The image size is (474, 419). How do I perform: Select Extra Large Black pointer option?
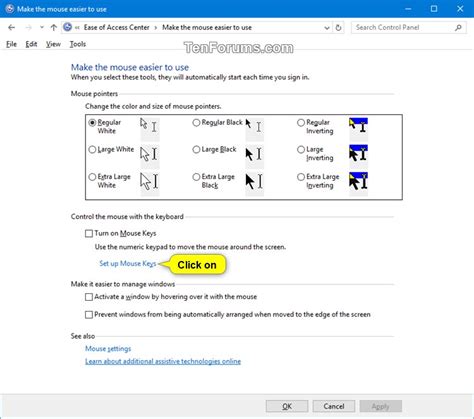196,177
